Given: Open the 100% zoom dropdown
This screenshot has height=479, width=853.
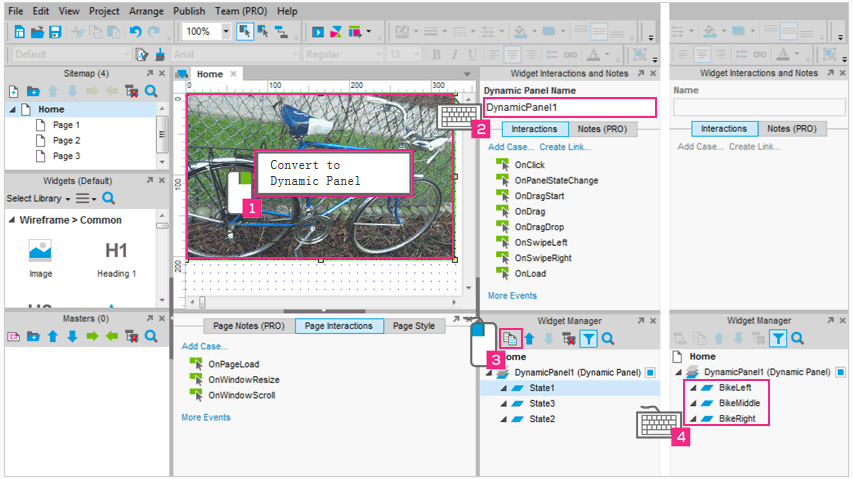Looking at the screenshot, I should [x=226, y=32].
